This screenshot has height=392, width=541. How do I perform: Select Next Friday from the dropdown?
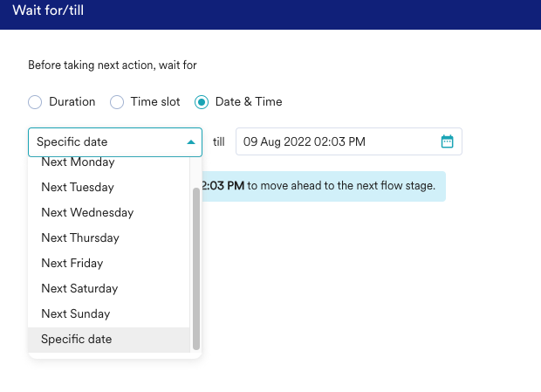72,263
